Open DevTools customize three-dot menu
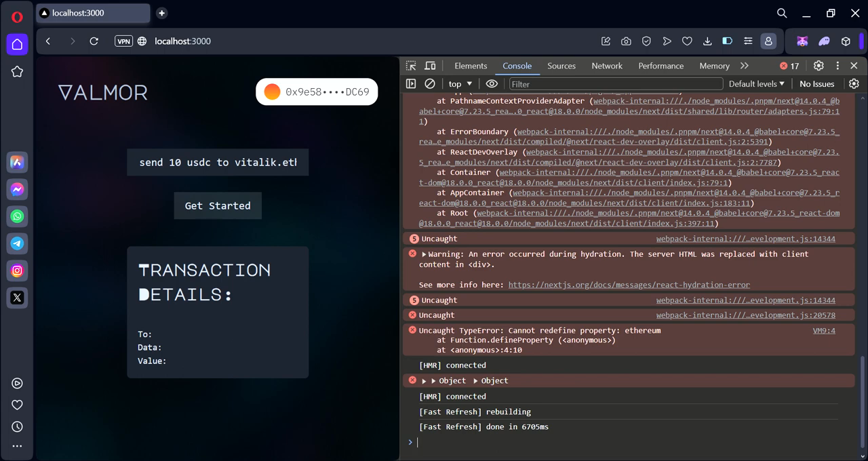This screenshot has height=461, width=868. [837, 66]
